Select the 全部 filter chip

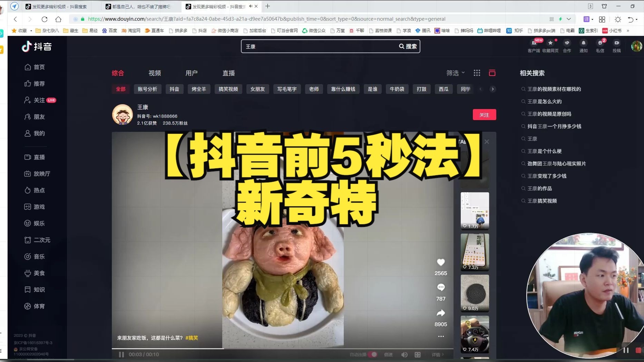pos(120,89)
